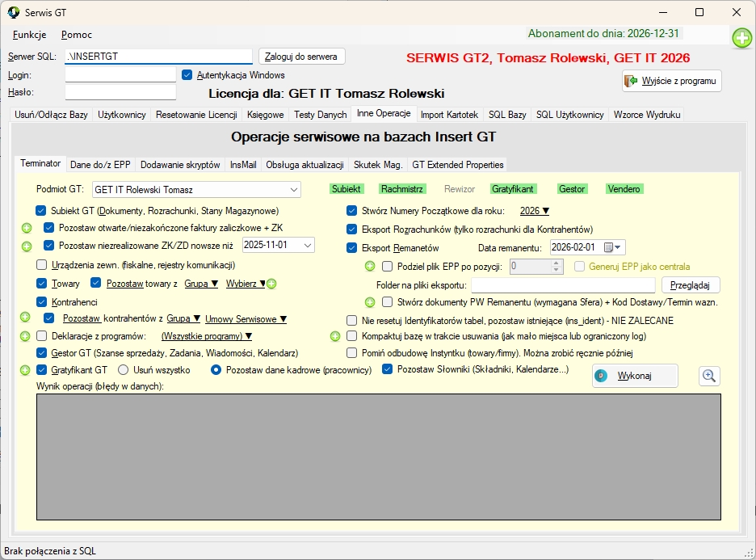Click the large green plus icon in top-right corner
Image resolution: width=756 pixels, height=560 pixels.
click(741, 38)
